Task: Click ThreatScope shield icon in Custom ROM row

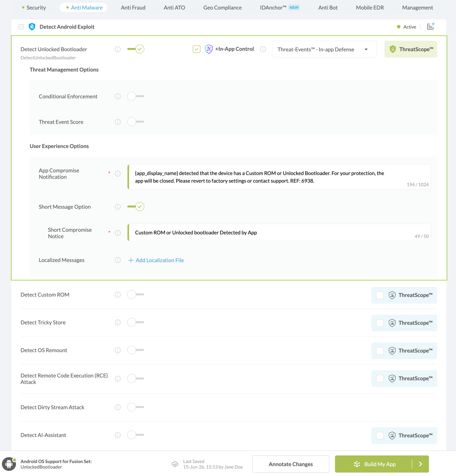Action: coord(392,295)
